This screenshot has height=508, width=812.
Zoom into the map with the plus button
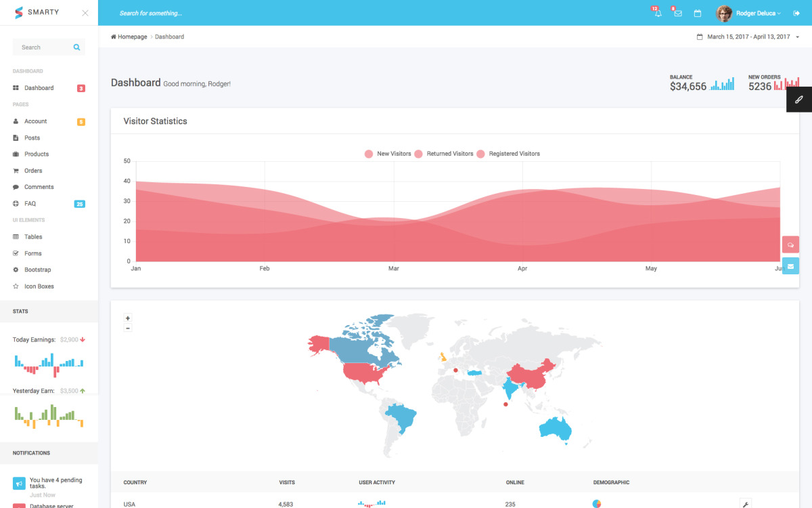(x=127, y=318)
